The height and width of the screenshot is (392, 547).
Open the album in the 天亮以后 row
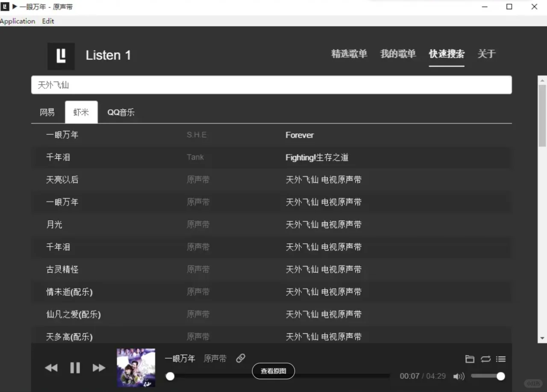323,180
